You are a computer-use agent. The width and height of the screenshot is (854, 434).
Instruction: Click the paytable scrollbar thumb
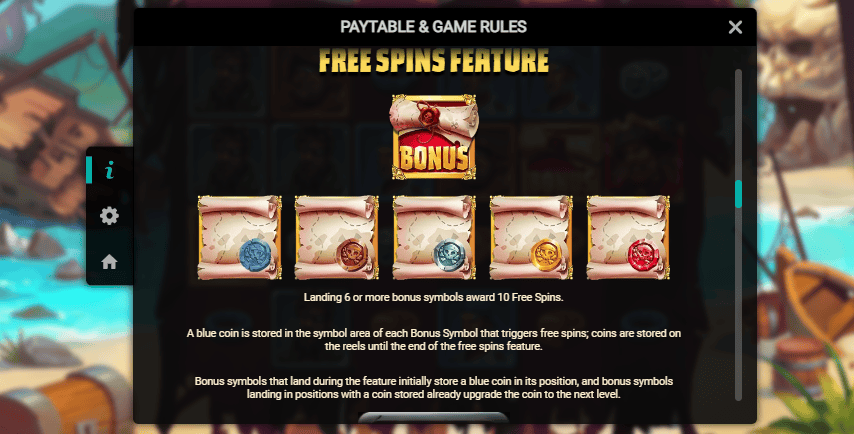[739, 193]
